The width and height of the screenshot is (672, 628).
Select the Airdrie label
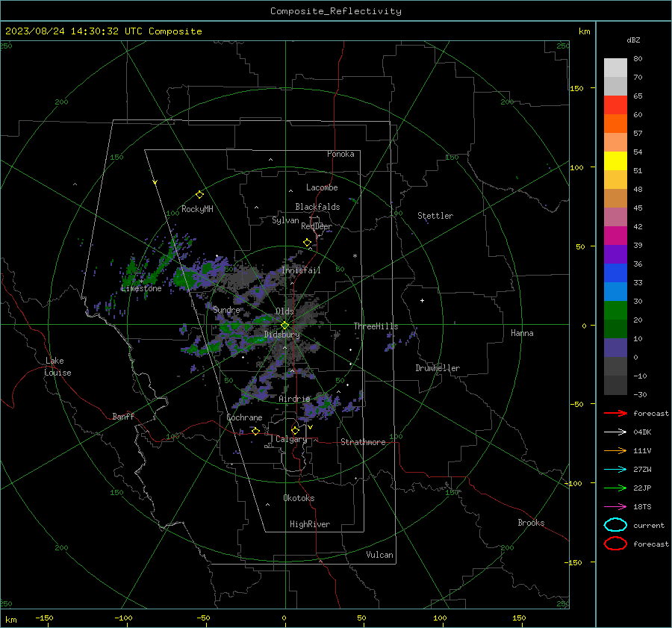294,399
